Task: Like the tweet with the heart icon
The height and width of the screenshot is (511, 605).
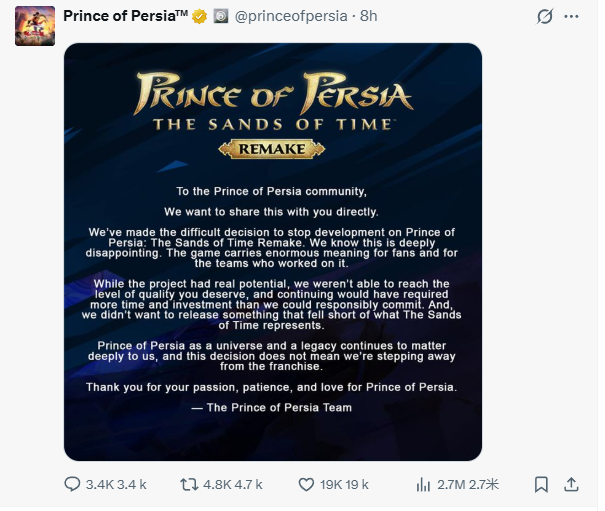Action: [306, 484]
